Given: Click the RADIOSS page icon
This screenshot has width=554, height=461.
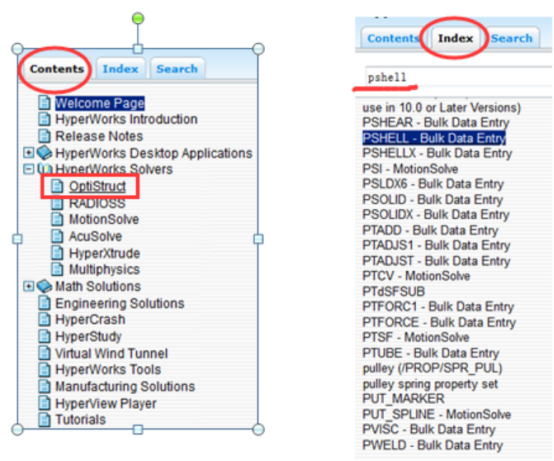Looking at the screenshot, I should point(57,203).
